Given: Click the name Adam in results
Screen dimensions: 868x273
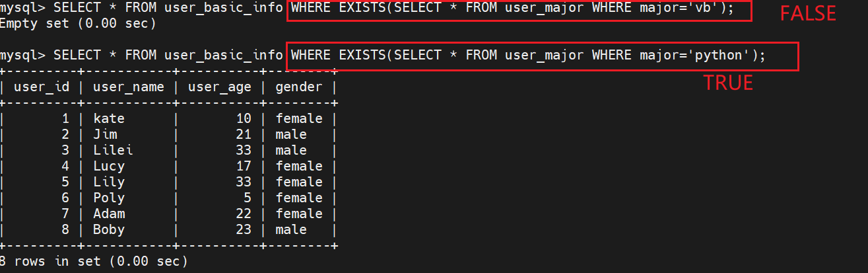Looking at the screenshot, I should tap(109, 214).
